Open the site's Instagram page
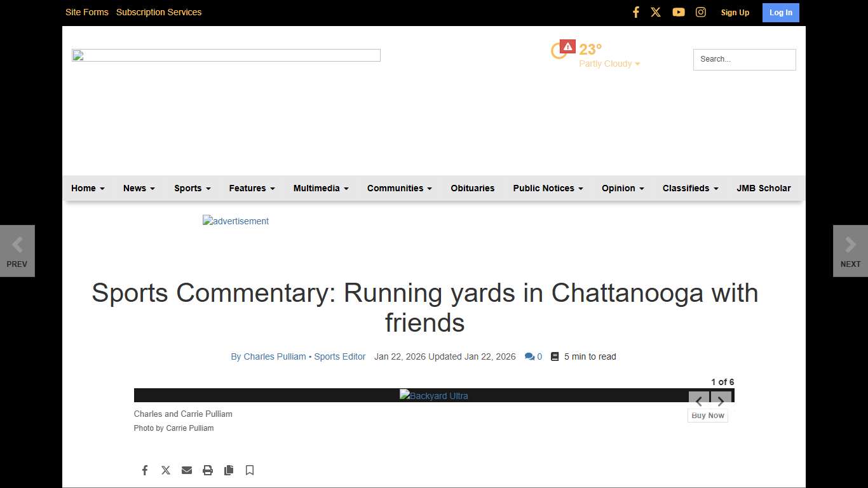The width and height of the screenshot is (868, 488). [x=700, y=11]
